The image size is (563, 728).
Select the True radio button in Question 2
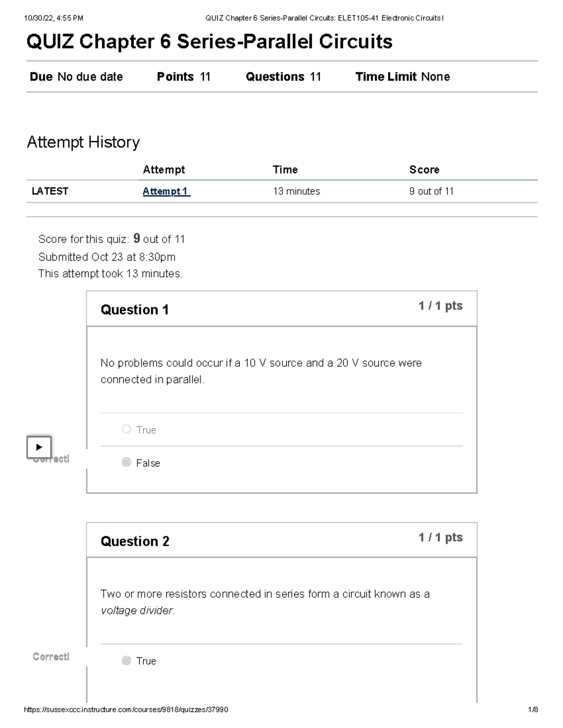click(126, 660)
